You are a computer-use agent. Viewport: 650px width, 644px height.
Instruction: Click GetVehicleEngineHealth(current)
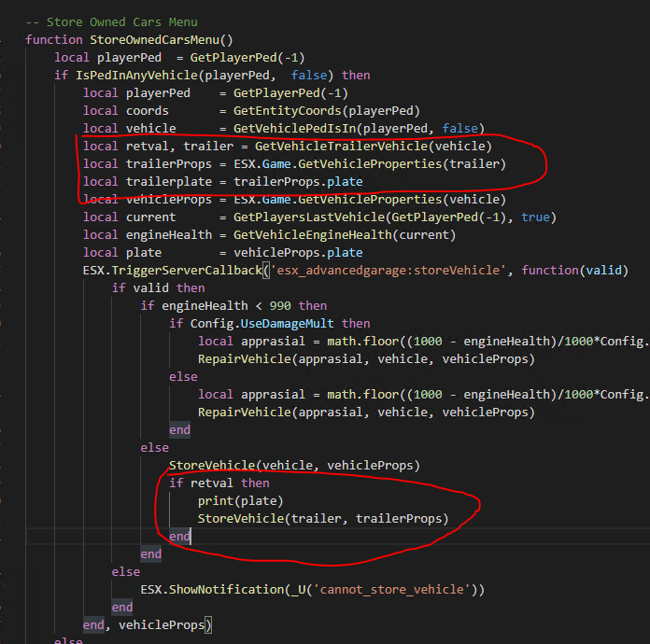click(345, 235)
